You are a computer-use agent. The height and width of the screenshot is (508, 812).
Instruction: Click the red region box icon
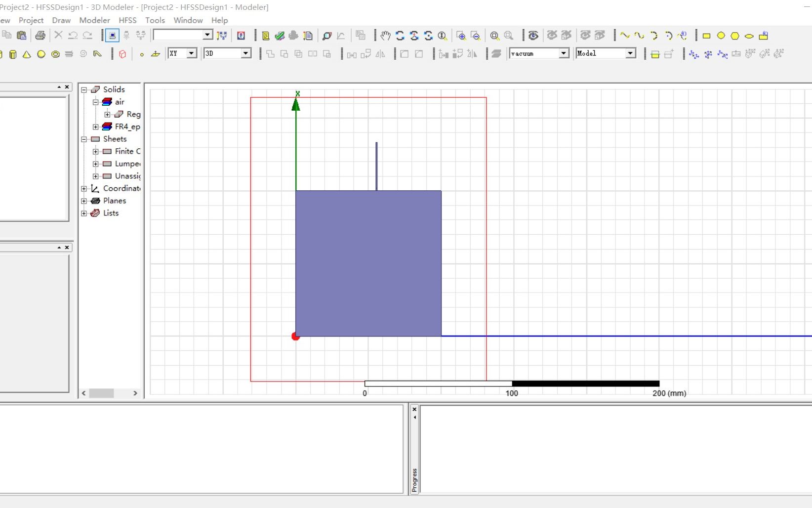point(122,54)
